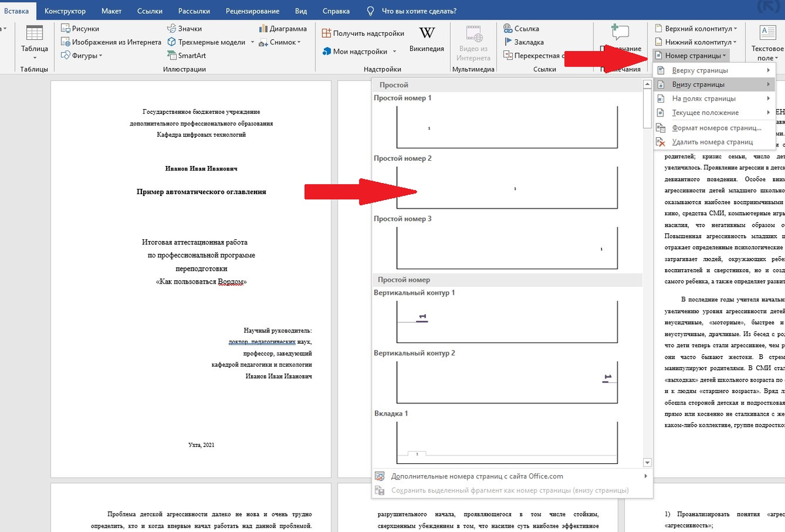Click Номер страницы dropdown button

coord(691,56)
